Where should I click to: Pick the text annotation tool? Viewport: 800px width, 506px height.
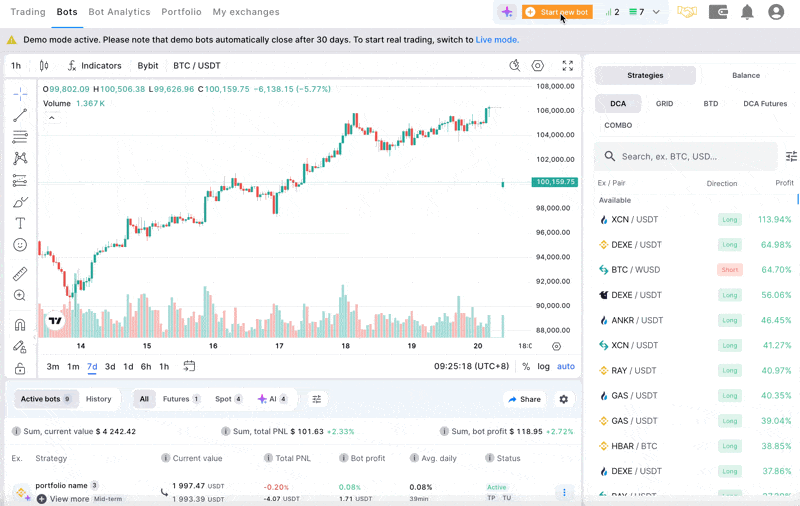[20, 223]
